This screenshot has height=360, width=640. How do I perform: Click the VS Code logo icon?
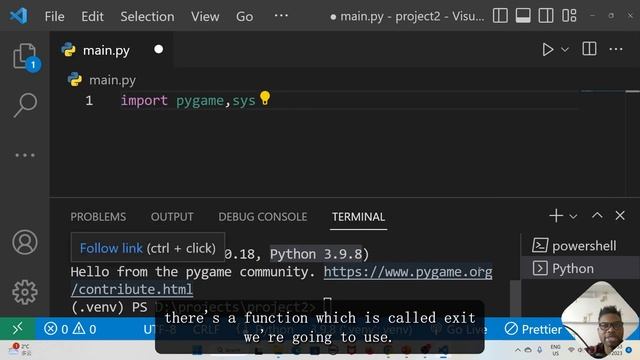point(19,16)
